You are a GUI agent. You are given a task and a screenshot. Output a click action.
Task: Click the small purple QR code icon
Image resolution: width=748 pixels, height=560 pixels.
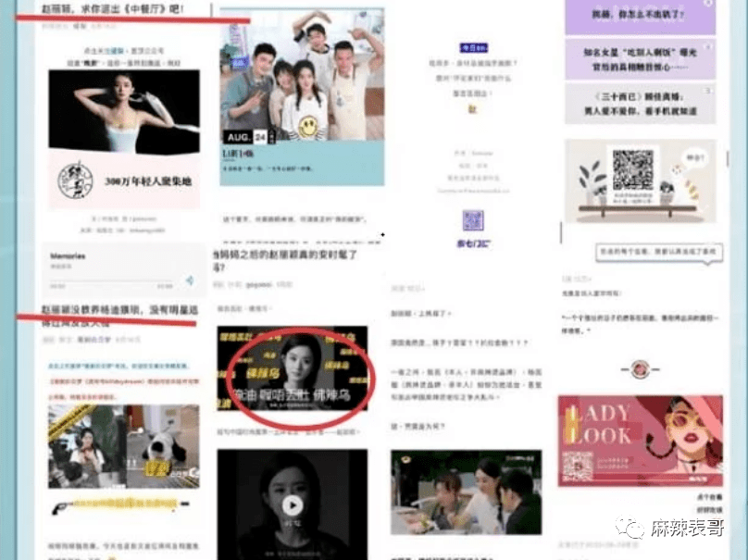(473, 220)
